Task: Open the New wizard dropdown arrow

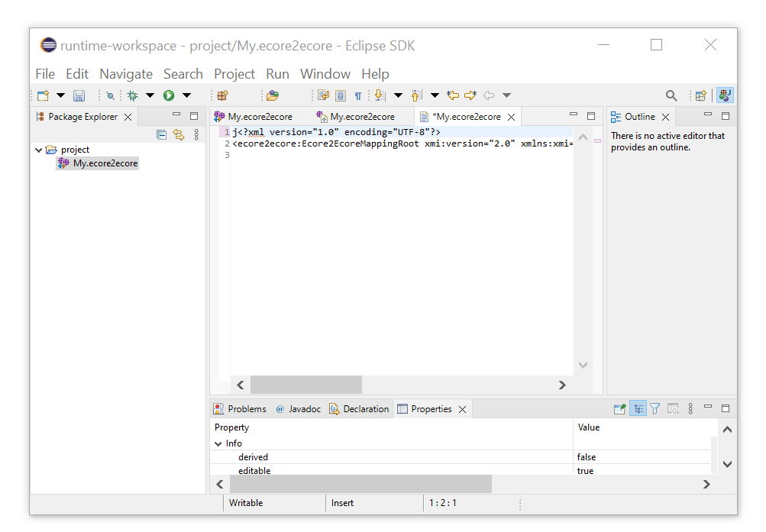Action: (60, 95)
